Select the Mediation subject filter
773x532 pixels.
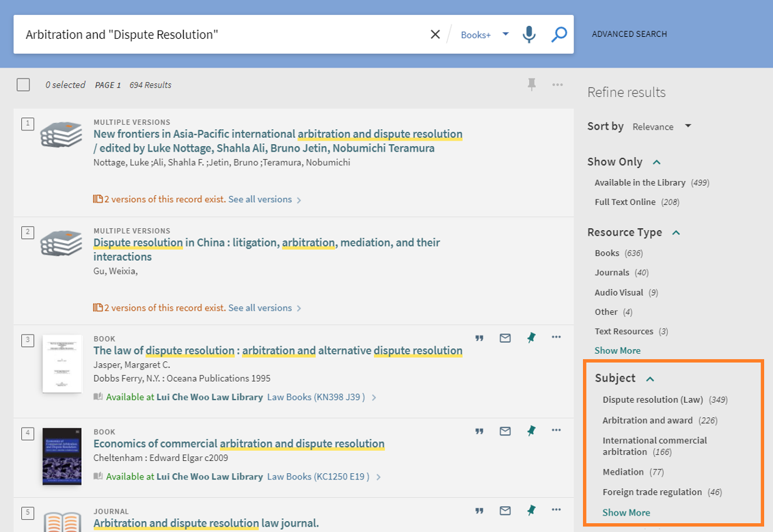point(623,472)
